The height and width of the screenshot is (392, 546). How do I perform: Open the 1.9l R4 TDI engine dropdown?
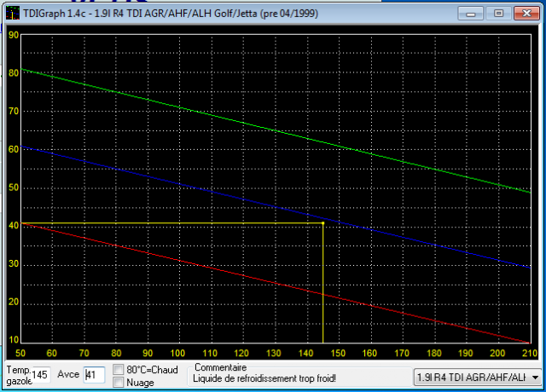click(535, 377)
